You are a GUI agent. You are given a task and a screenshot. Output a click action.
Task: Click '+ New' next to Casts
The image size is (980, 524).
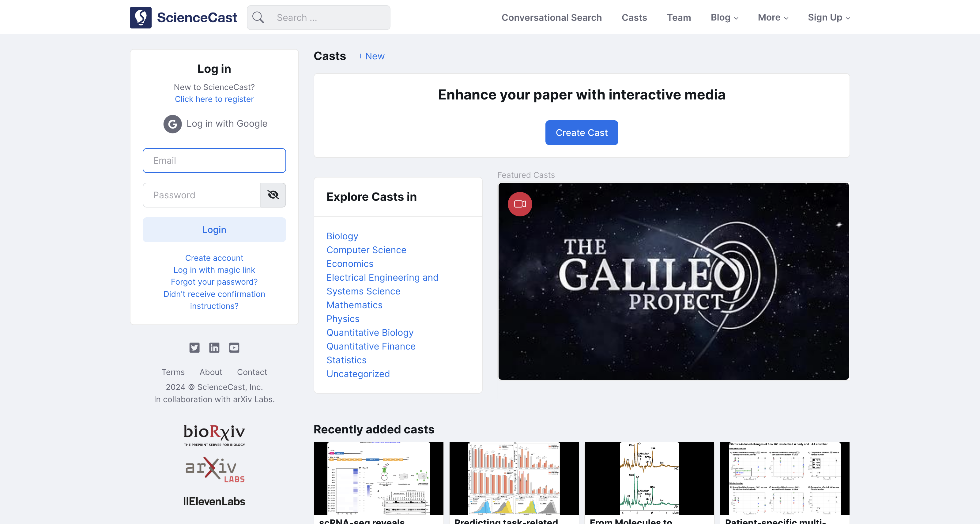[x=371, y=56]
